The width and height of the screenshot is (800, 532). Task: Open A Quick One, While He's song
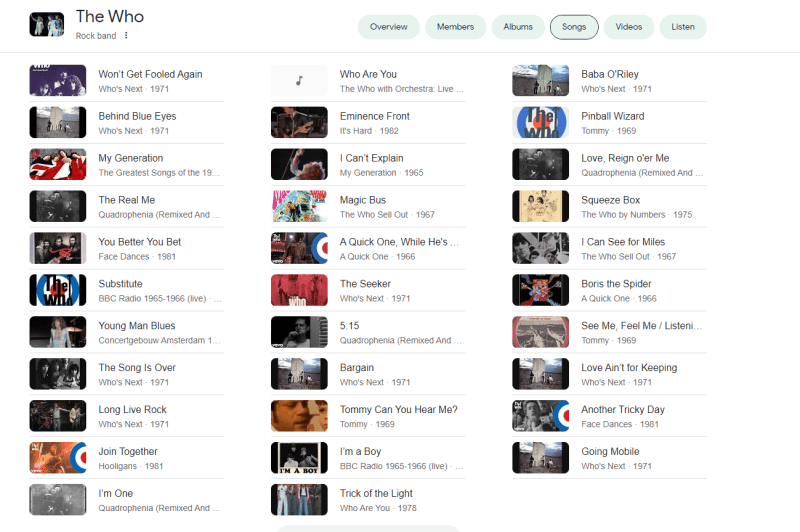[x=399, y=242]
